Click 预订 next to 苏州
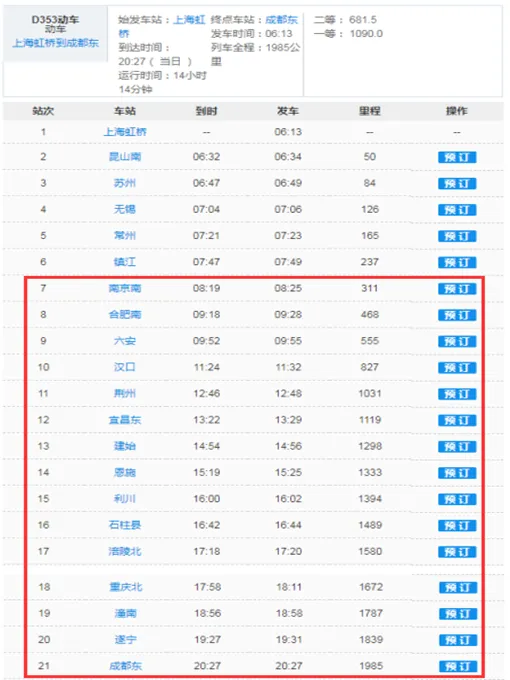 [x=457, y=183]
